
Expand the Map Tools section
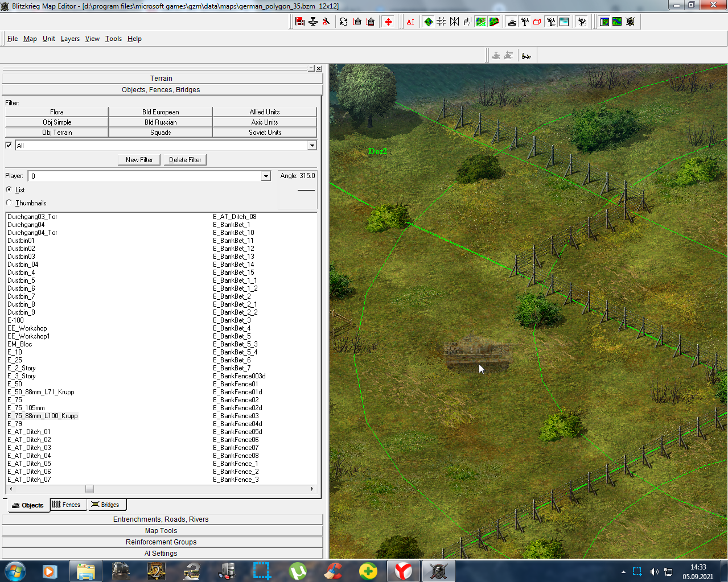pyautogui.click(x=162, y=531)
